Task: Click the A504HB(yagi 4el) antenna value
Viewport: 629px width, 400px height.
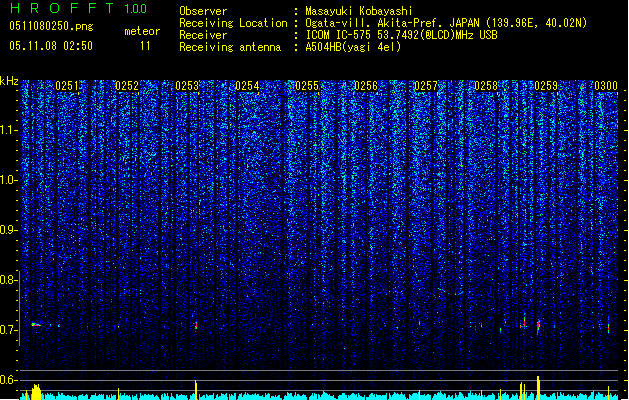Action: (353, 47)
